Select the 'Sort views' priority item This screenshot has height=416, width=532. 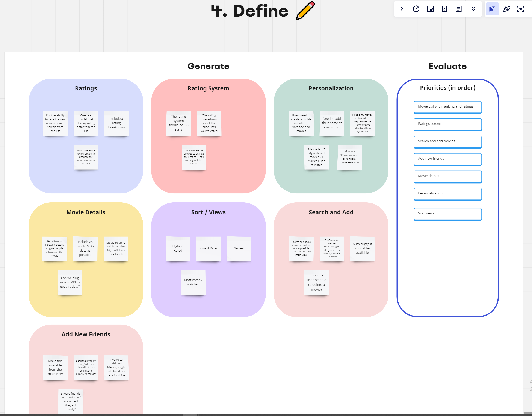point(447,214)
